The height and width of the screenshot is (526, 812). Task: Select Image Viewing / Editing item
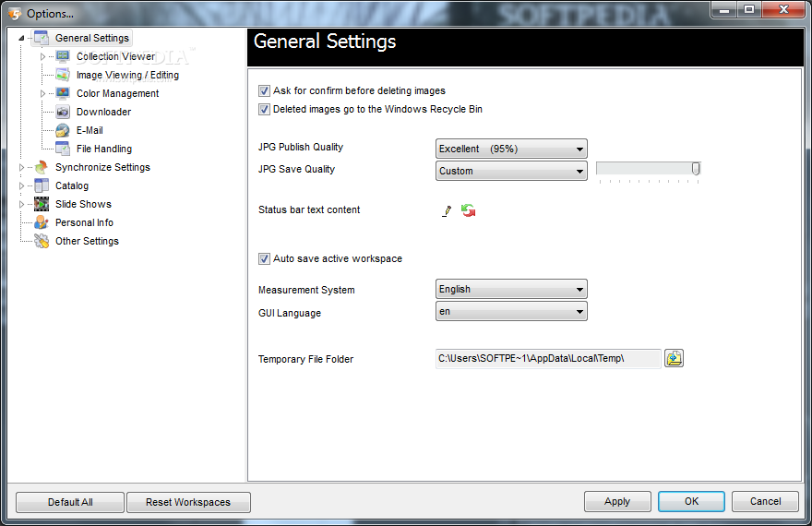128,75
